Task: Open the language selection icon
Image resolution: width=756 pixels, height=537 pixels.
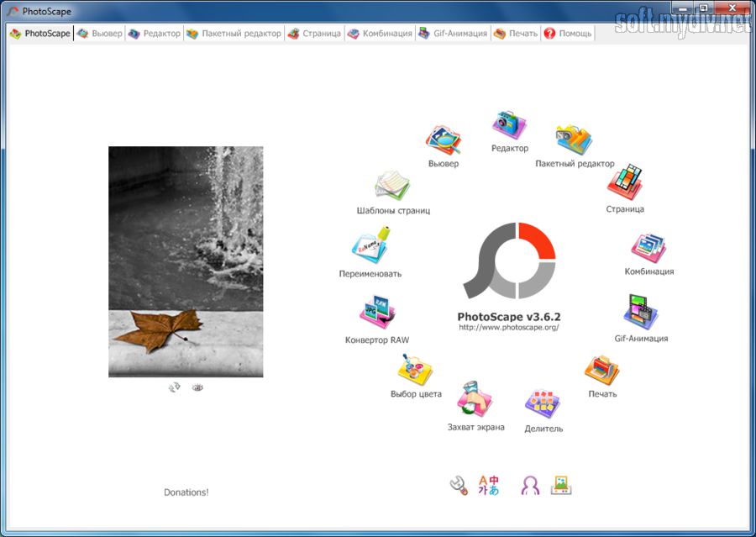Action: pyautogui.click(x=488, y=486)
